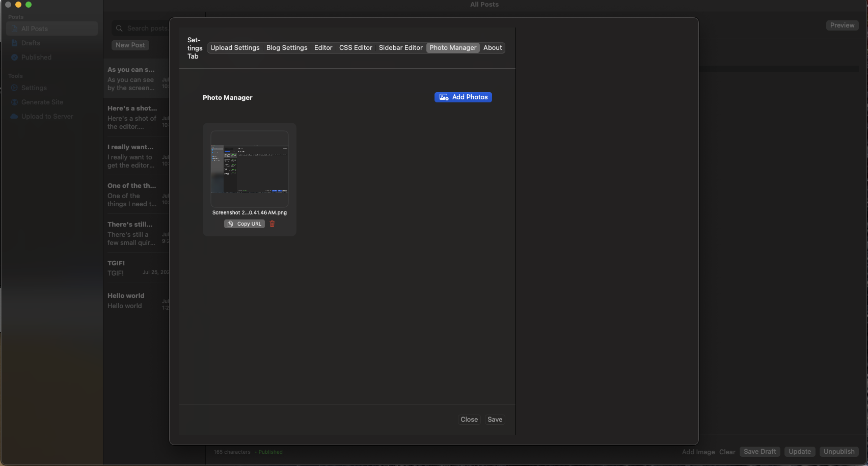Screen dimensions: 868x466
Task: Click the Copy URL button under the screenshot
Action: (245, 224)
